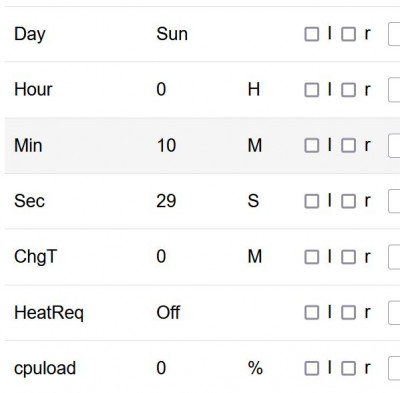The height and width of the screenshot is (393, 400).
Task: Select the 'r' checkbox for ChgT
Action: [348, 257]
